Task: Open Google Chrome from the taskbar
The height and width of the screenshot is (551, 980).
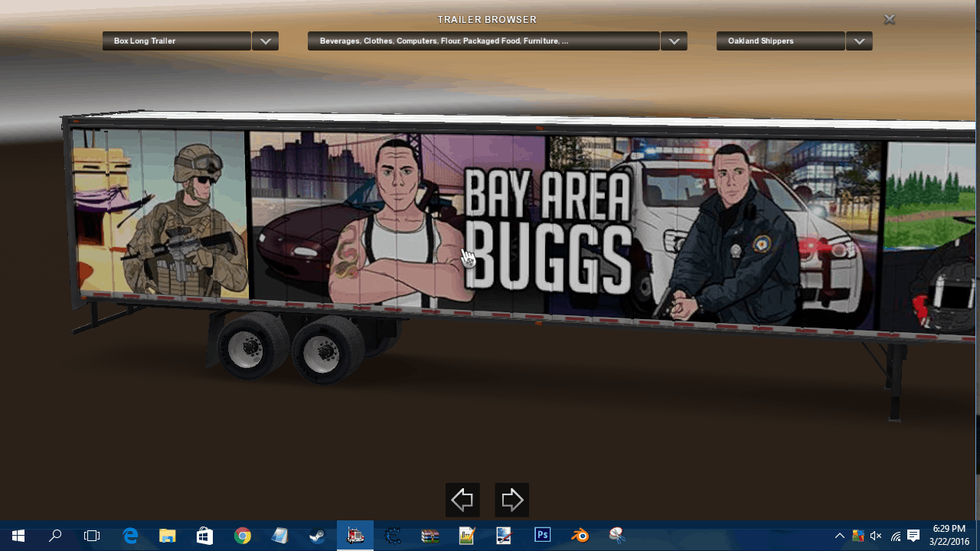Action: pyautogui.click(x=242, y=536)
